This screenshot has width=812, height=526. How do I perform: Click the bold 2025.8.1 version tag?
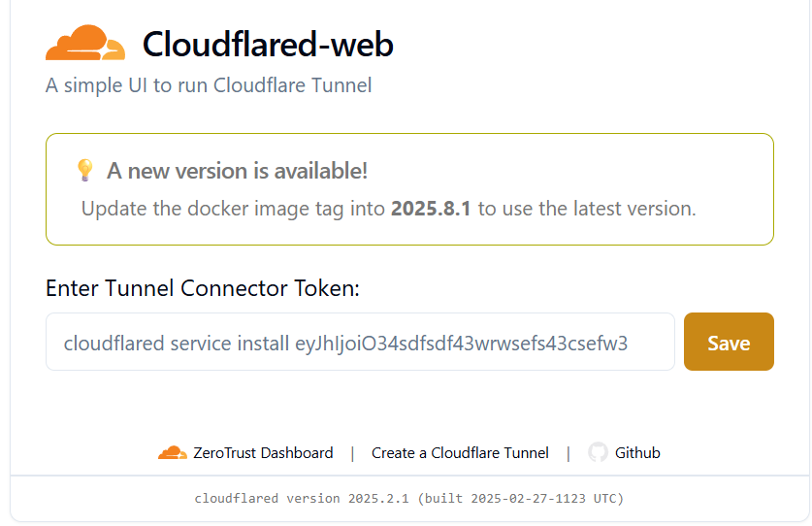tap(431, 209)
